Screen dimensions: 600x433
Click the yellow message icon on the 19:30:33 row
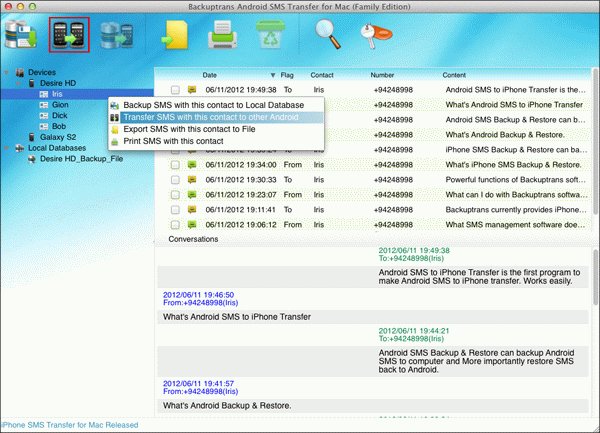coord(192,179)
